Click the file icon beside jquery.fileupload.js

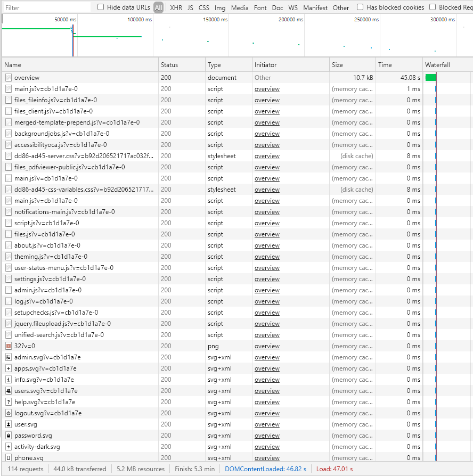pos(9,324)
